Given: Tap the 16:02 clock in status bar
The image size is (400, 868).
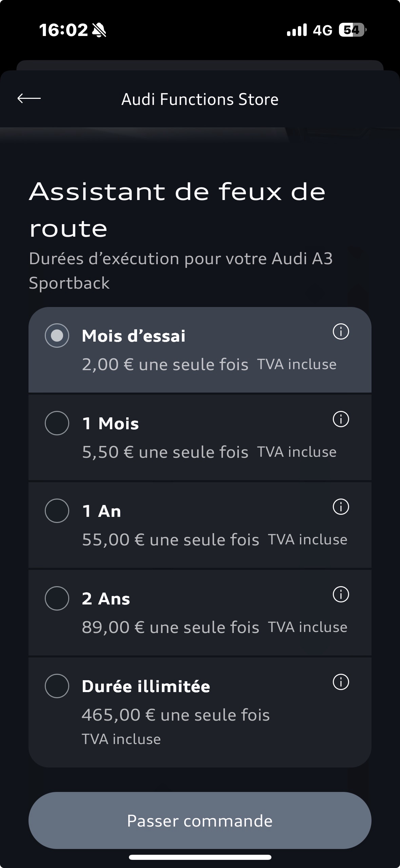Looking at the screenshot, I should [x=63, y=30].
